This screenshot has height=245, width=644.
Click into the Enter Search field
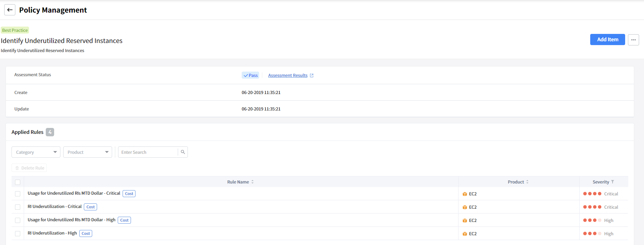coord(148,152)
